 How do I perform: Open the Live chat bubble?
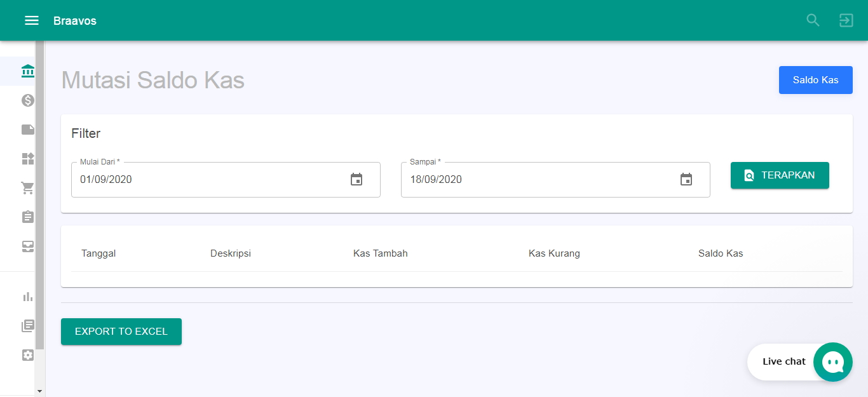(x=832, y=361)
